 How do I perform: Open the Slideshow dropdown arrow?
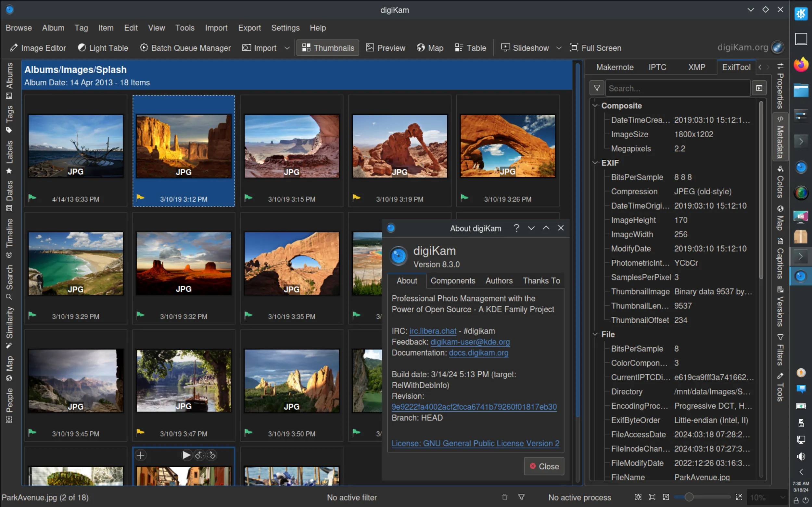[x=559, y=48]
